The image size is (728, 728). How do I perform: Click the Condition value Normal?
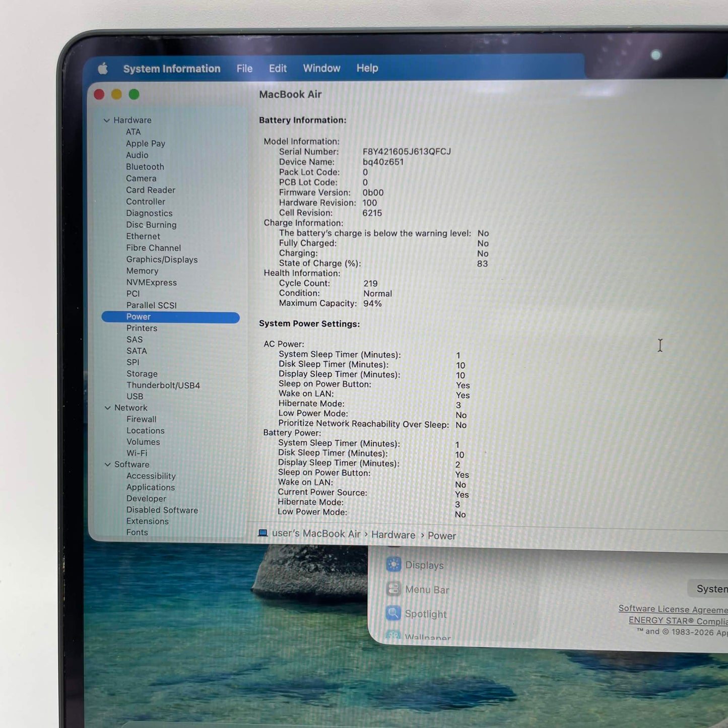coord(377,294)
